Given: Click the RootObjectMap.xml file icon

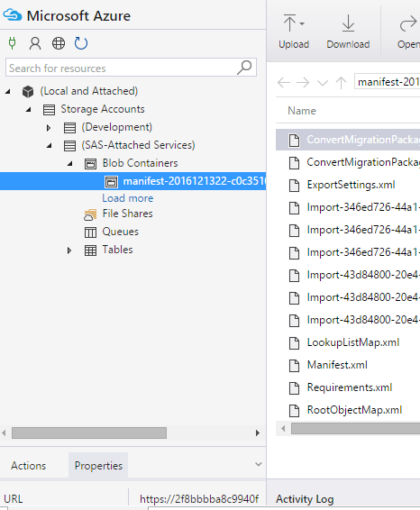Looking at the screenshot, I should click(294, 411).
